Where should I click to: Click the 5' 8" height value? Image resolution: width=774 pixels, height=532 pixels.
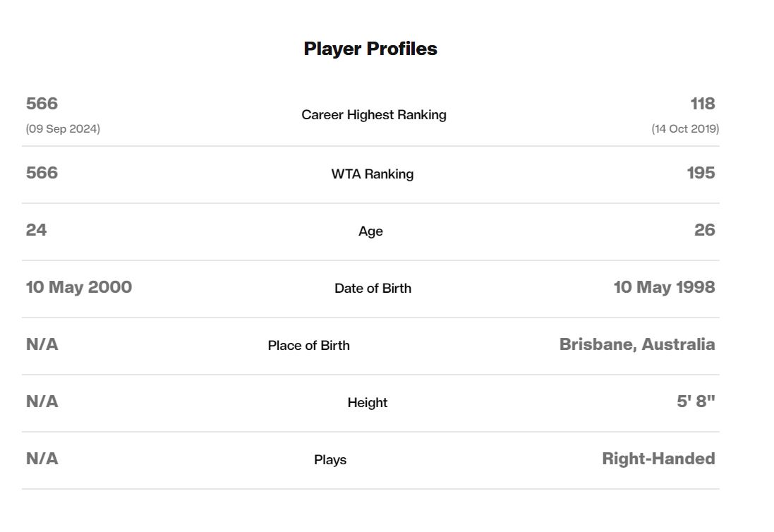pos(696,401)
